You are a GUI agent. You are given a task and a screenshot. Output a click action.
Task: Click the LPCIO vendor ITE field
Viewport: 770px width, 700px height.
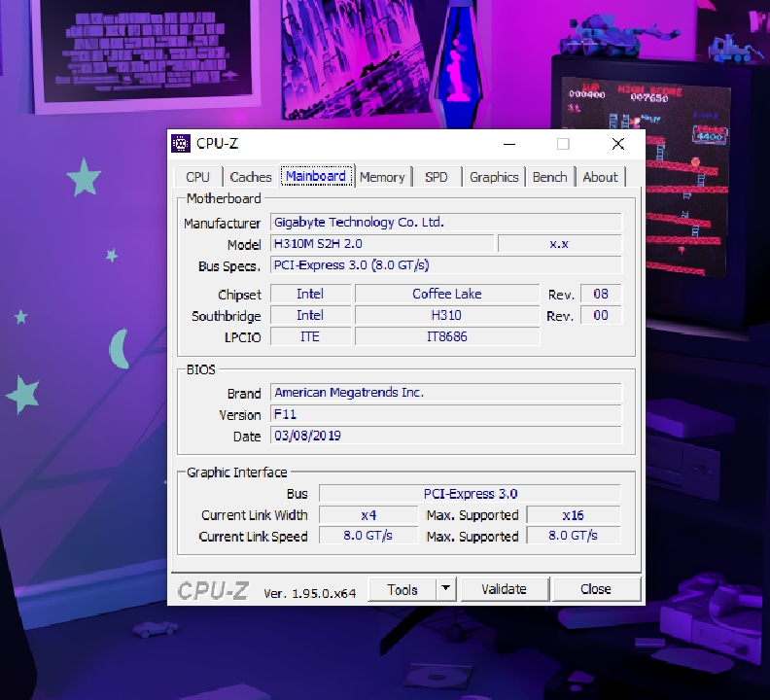(x=310, y=337)
